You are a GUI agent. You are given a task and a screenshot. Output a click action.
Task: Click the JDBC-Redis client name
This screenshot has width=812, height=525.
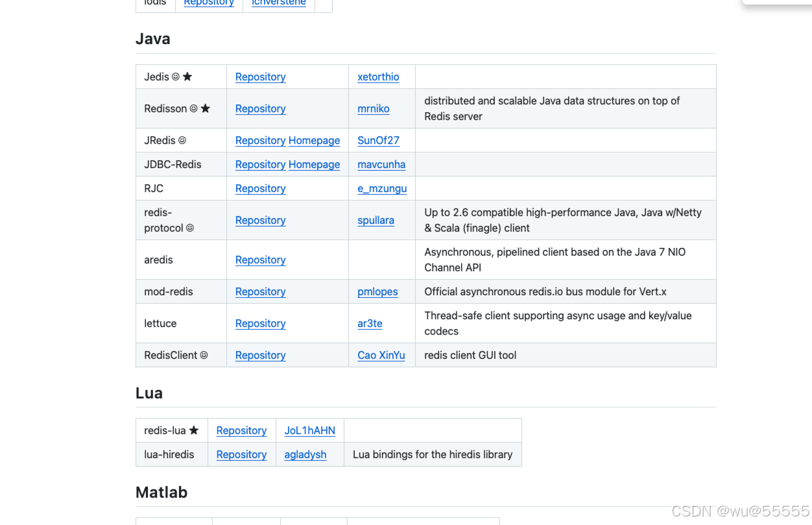coord(173,164)
